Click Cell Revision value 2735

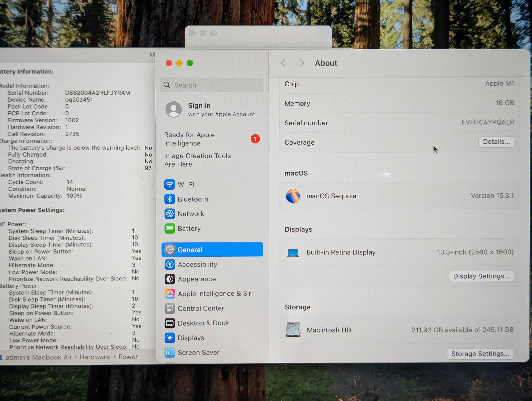tap(72, 134)
